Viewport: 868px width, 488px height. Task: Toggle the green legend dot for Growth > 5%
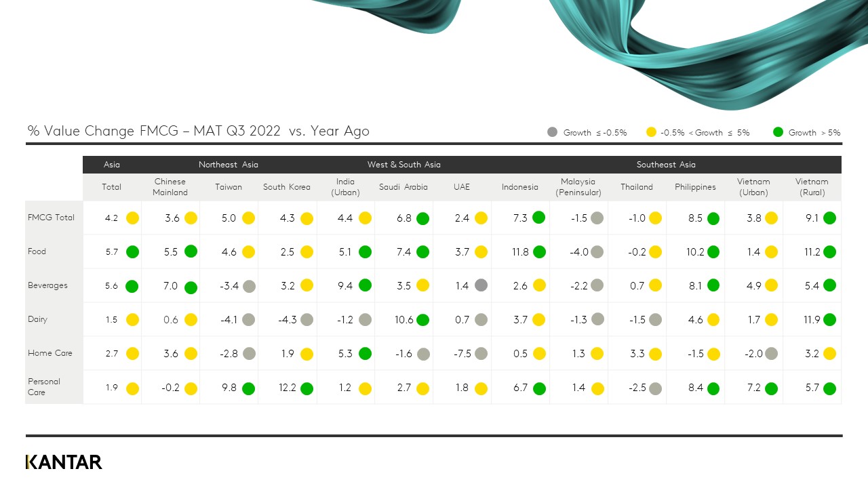[778, 133]
